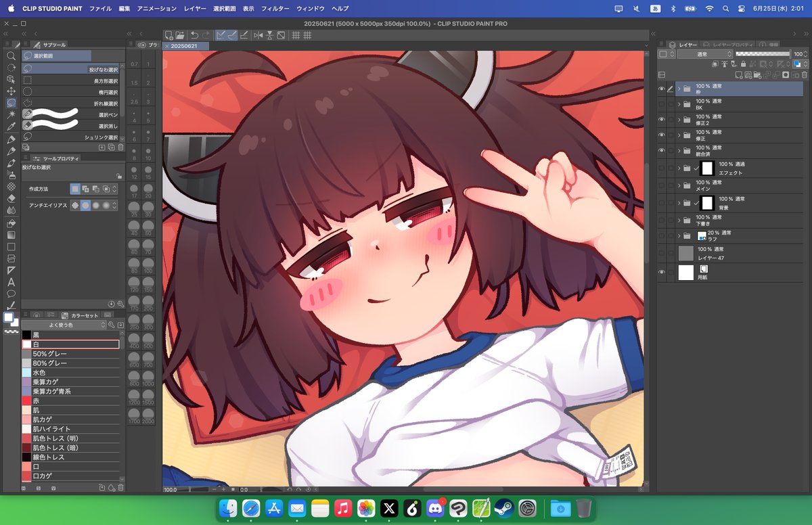Open the フィルター menu
Viewport: 812px width, 525px height.
pyautogui.click(x=275, y=8)
